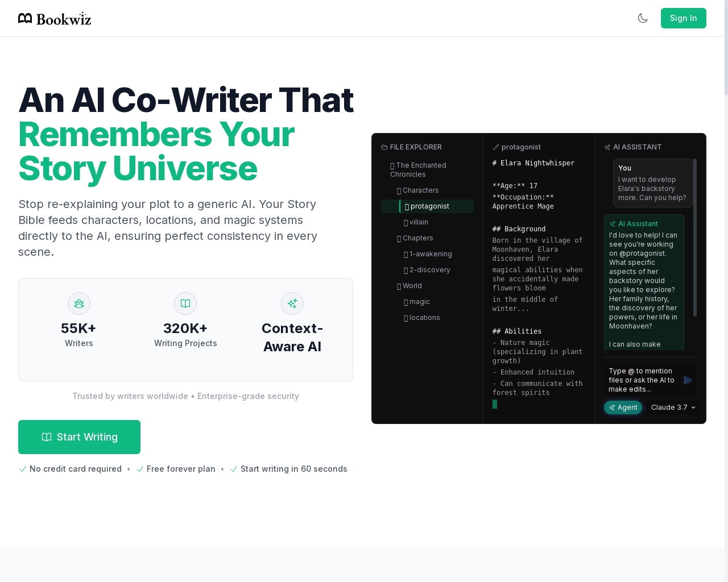Click the send arrow icon in chat
The height and width of the screenshot is (582, 728).
click(x=688, y=380)
